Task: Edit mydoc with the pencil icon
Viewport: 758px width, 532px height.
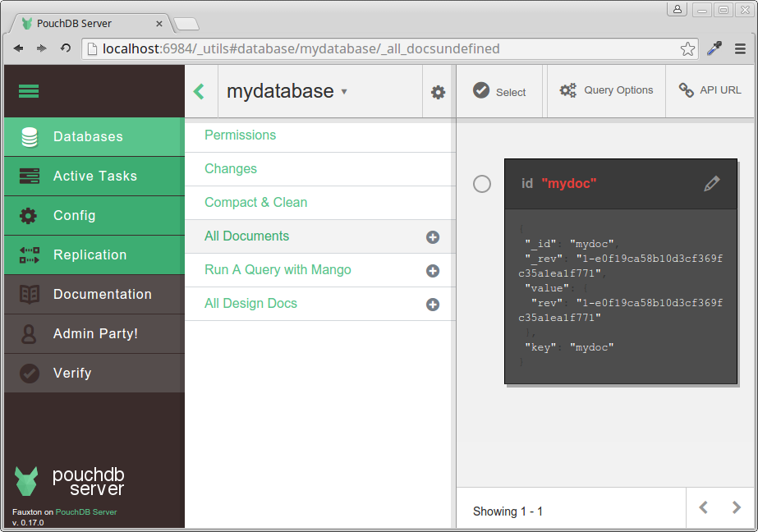Action: pos(711,184)
